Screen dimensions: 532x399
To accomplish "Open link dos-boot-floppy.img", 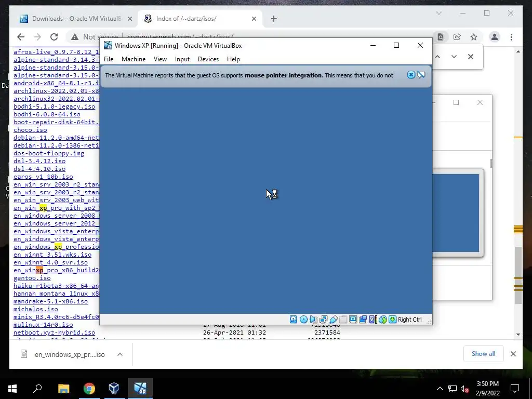I will point(49,153).
